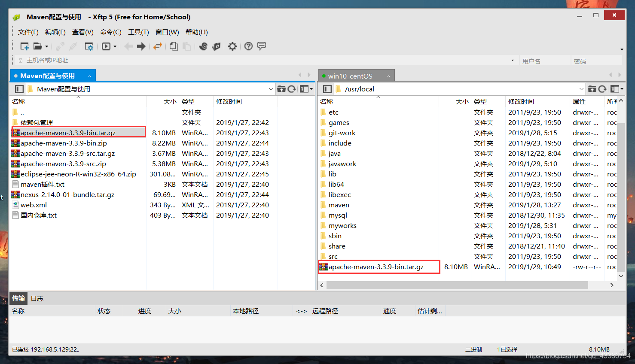Sort the remote list by 属性 header
The height and width of the screenshot is (364, 635).
tap(587, 102)
